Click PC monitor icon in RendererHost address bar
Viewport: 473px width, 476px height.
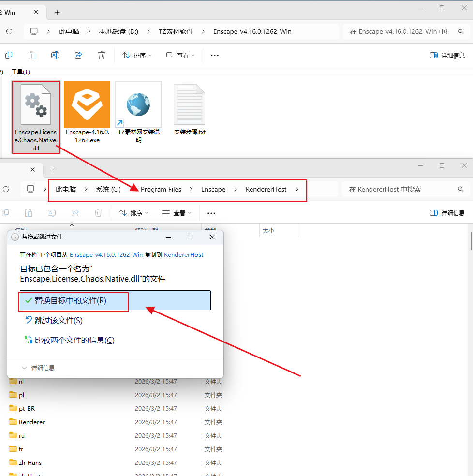pyautogui.click(x=30, y=189)
